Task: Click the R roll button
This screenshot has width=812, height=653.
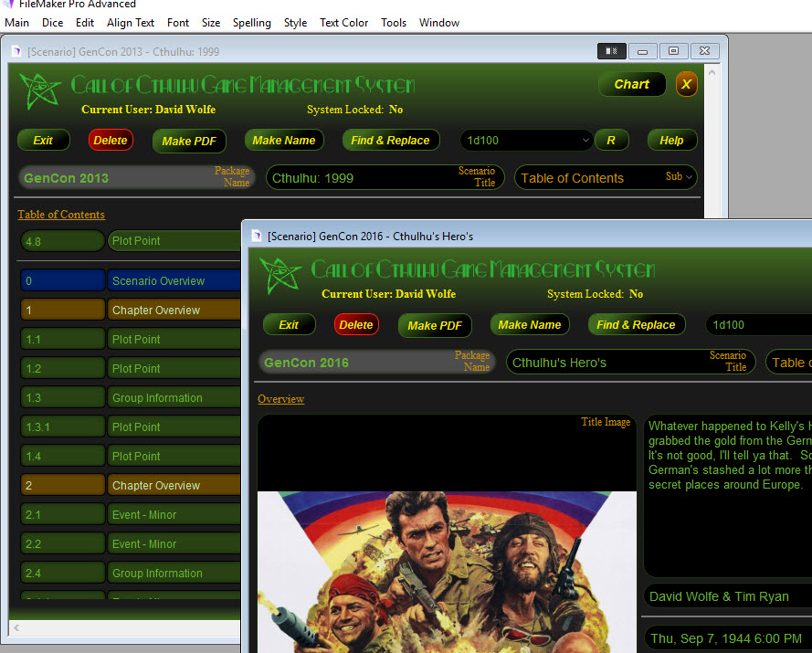Action: 611,141
